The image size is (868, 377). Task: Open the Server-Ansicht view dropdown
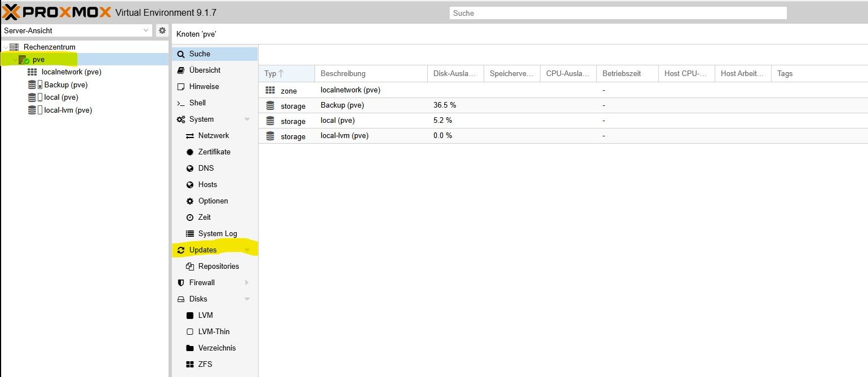coord(147,30)
